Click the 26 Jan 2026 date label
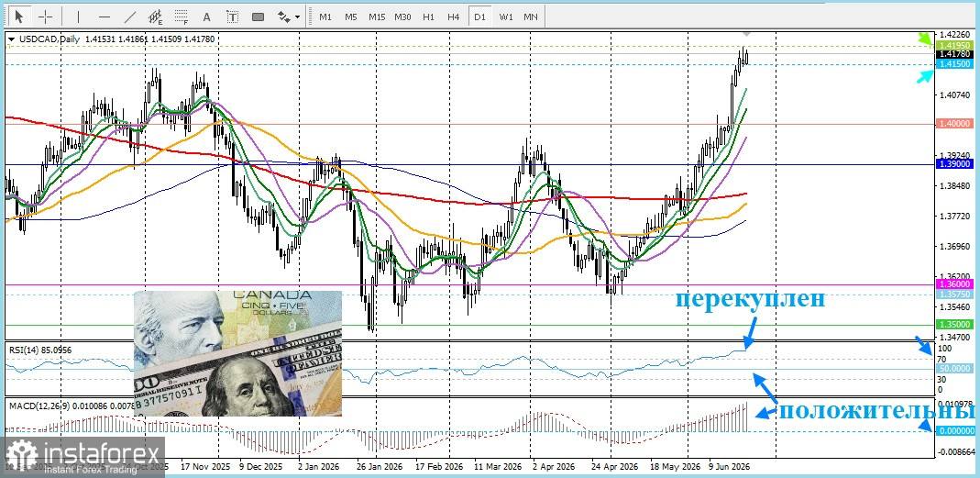 (379, 467)
